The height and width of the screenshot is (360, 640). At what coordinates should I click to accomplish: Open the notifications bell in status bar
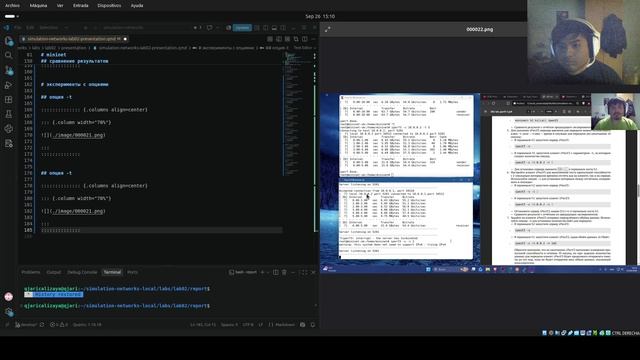click(313, 325)
